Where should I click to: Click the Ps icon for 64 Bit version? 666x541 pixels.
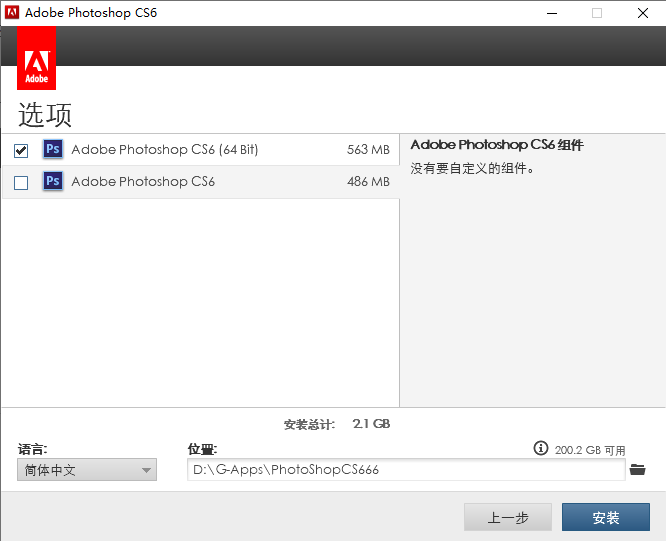click(x=53, y=149)
